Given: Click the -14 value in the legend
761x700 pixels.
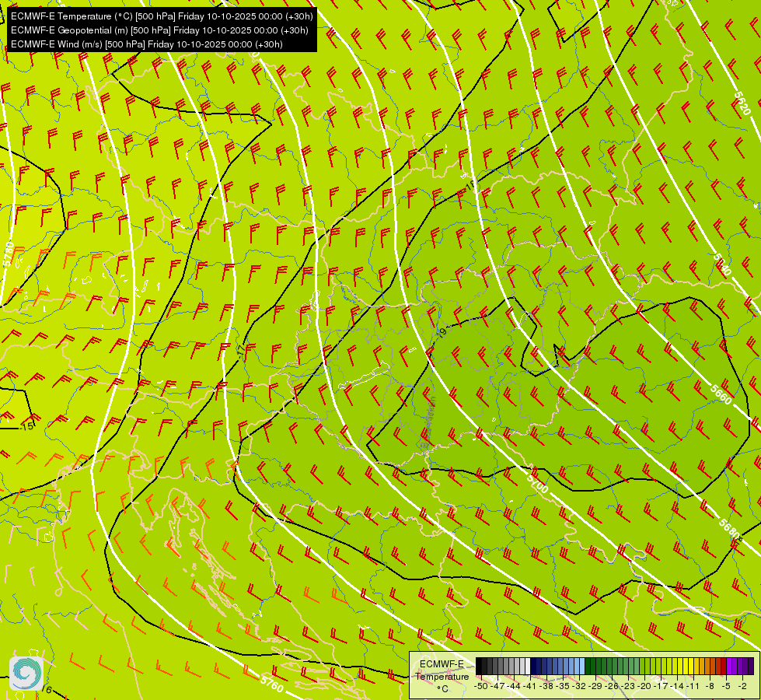Looking at the screenshot, I should (x=678, y=686).
